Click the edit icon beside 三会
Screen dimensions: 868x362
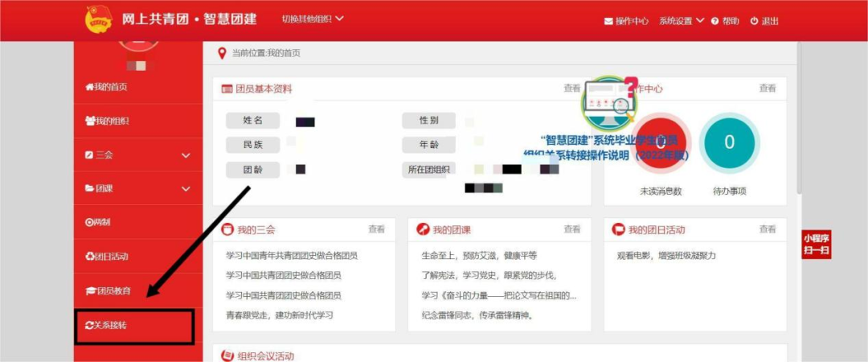(x=88, y=155)
